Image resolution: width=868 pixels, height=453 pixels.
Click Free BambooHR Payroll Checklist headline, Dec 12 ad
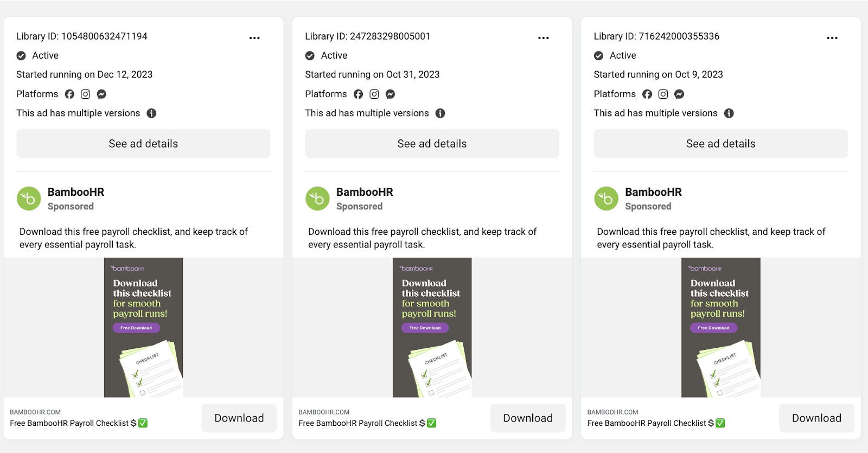tap(79, 423)
